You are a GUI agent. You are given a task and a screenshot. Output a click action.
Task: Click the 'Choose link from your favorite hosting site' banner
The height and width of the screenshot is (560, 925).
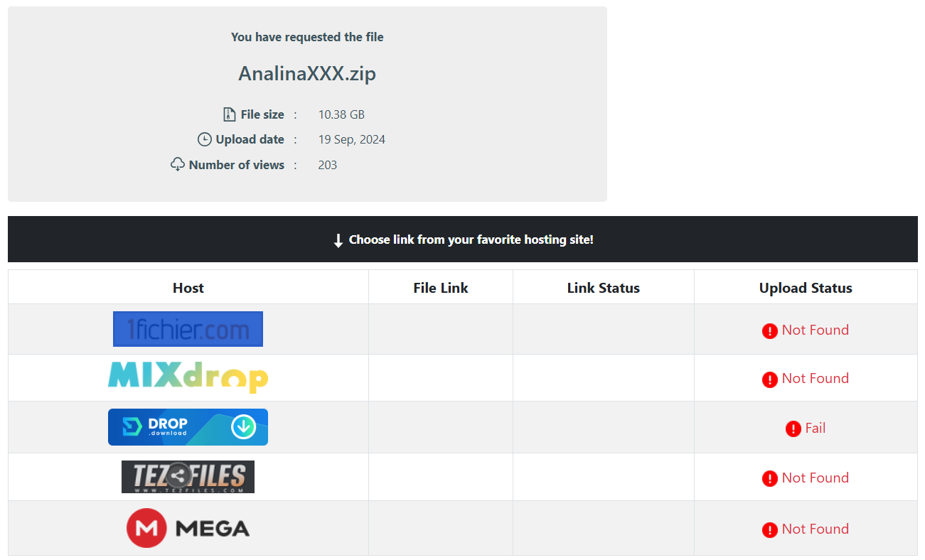[x=471, y=239]
